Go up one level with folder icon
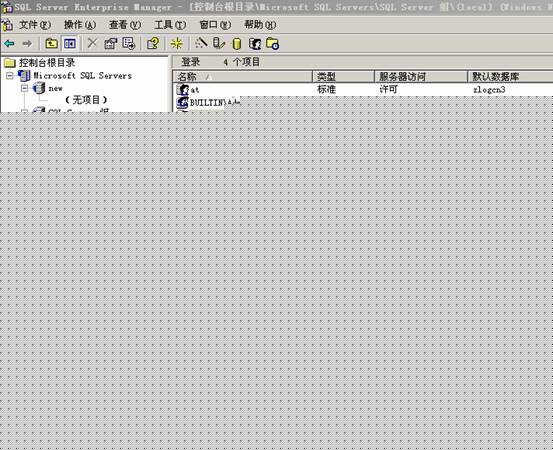The image size is (553, 450). point(51,44)
